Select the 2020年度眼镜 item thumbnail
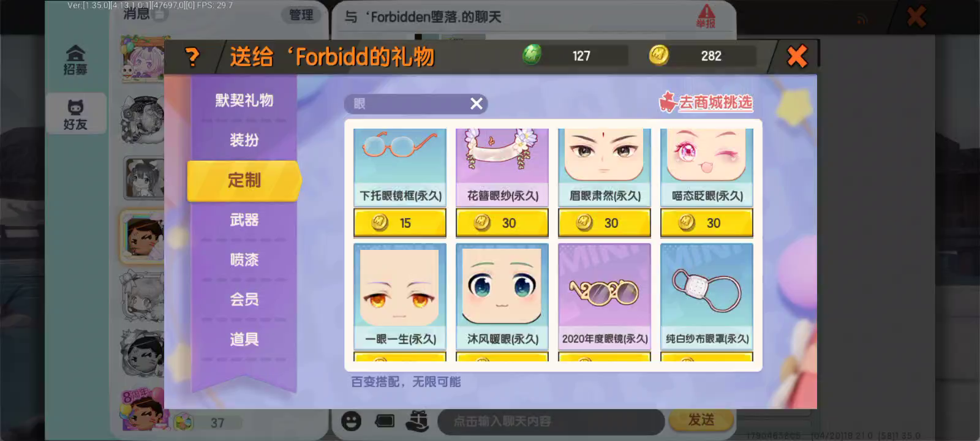980x441 pixels. tap(605, 288)
